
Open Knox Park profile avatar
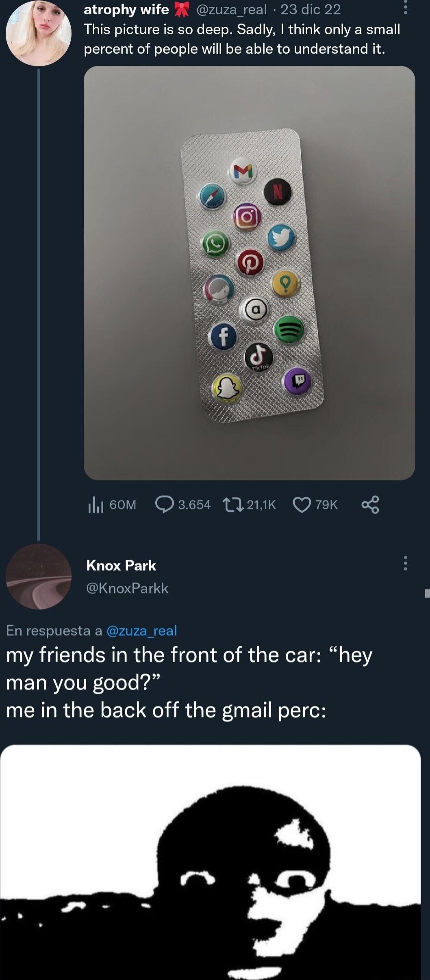click(38, 576)
